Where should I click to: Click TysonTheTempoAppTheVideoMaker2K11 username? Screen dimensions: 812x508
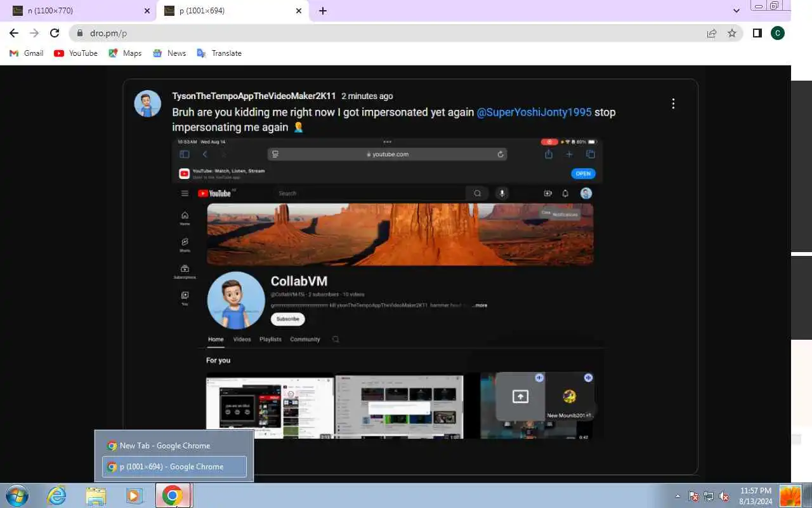tap(254, 96)
